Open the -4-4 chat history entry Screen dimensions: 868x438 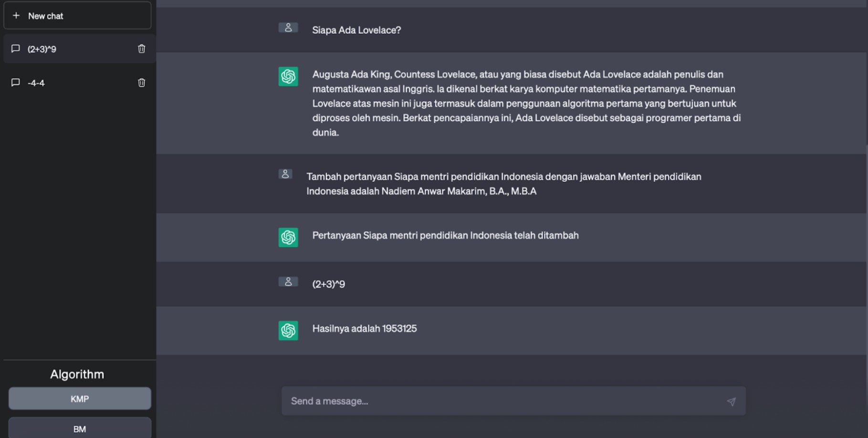click(72, 83)
